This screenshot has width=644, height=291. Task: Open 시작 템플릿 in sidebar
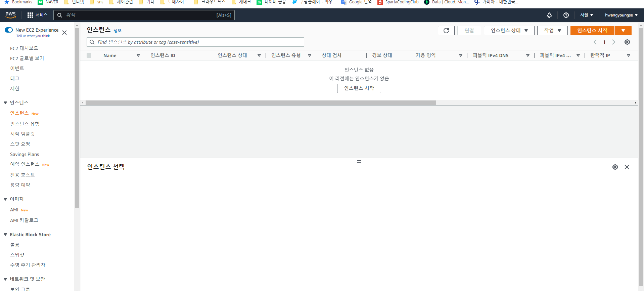pyautogui.click(x=22, y=134)
